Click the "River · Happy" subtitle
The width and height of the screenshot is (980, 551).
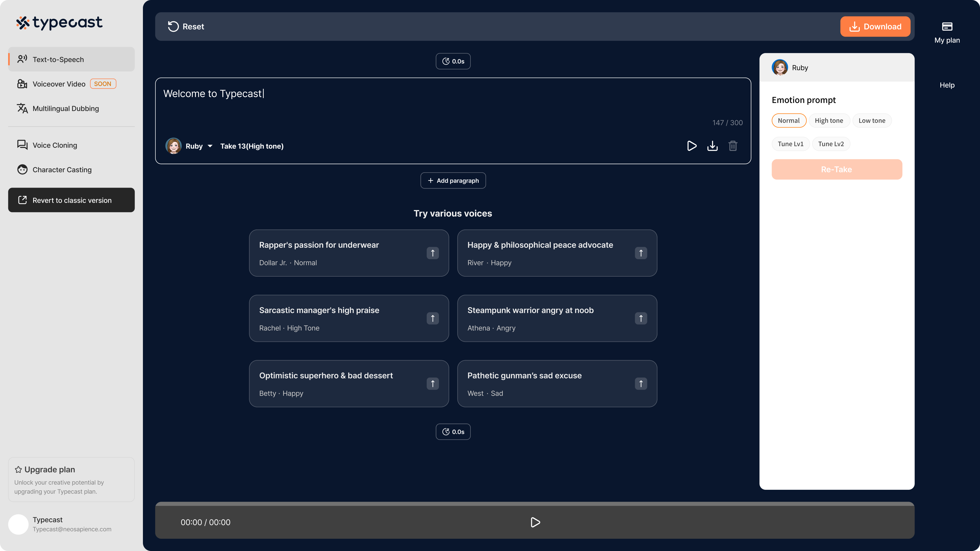coord(489,263)
